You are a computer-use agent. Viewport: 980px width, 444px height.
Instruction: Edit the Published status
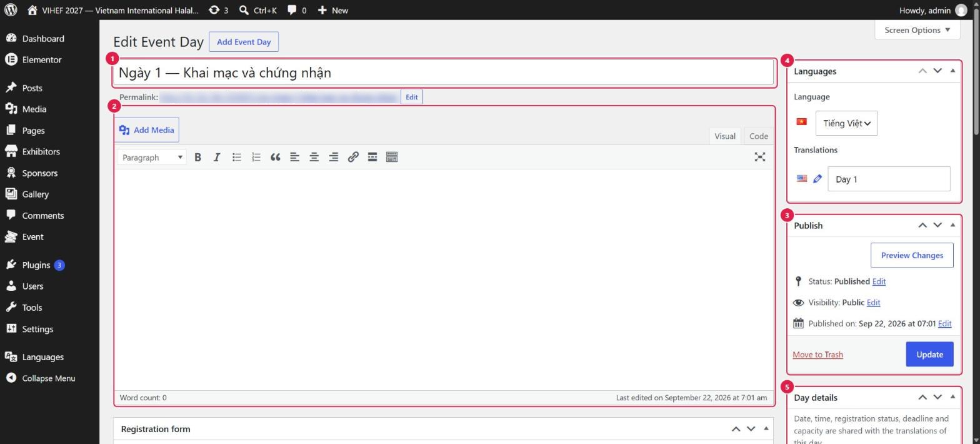point(879,281)
